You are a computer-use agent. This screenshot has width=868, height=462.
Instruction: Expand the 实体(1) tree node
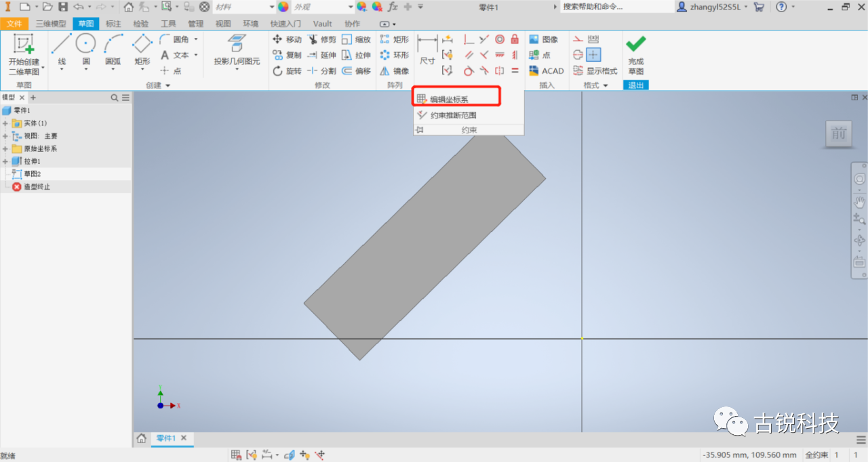(x=5, y=123)
